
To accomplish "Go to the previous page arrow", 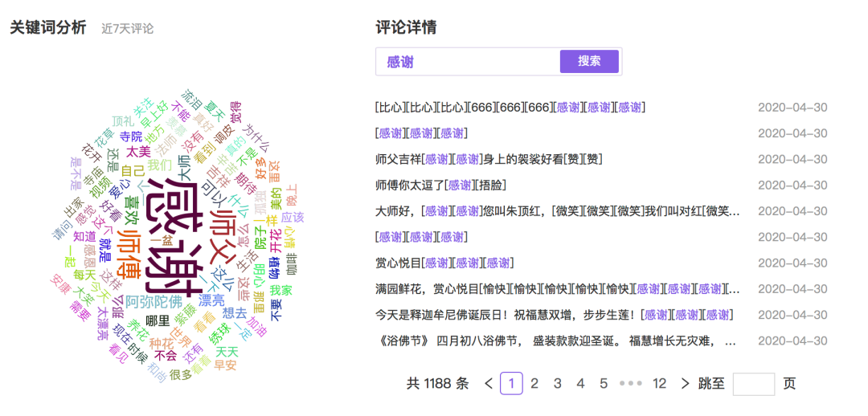I will point(489,384).
